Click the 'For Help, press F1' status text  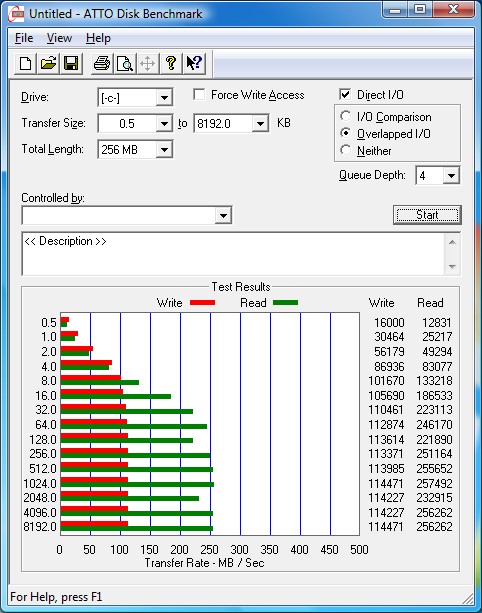point(56,597)
